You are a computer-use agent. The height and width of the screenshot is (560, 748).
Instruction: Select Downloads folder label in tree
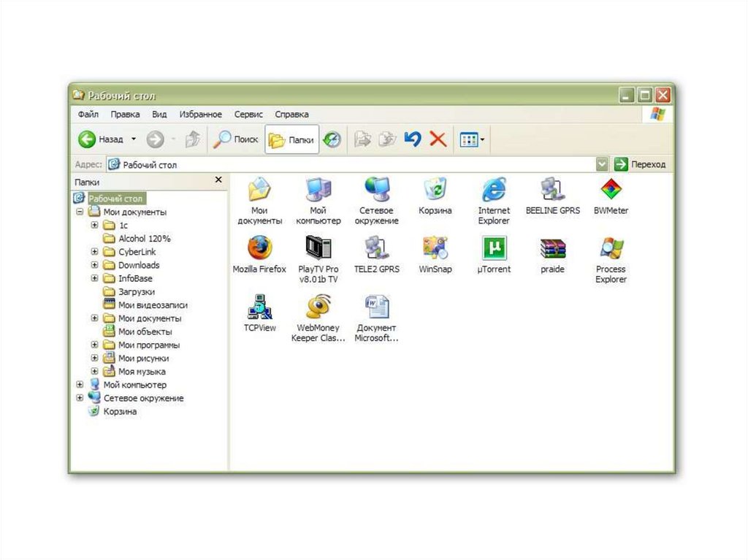click(x=139, y=265)
